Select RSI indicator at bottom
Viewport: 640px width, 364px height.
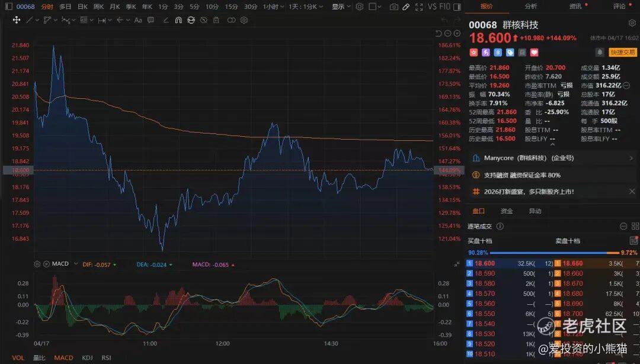(x=107, y=358)
